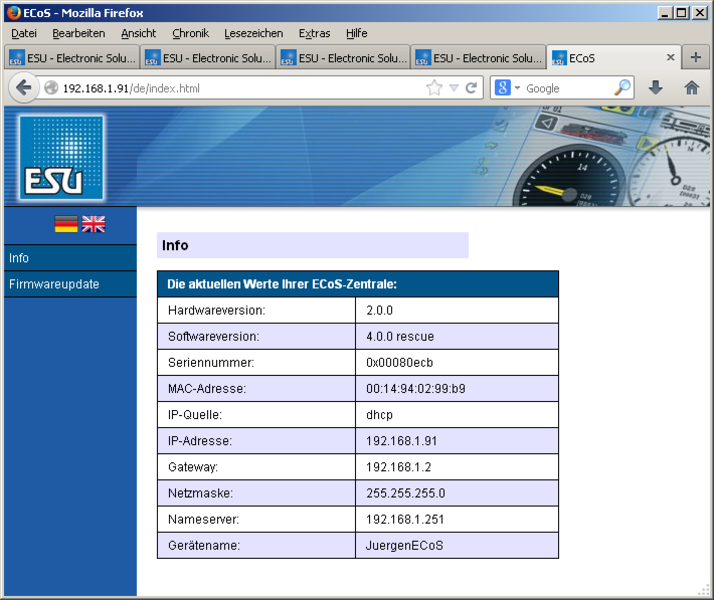This screenshot has width=714, height=600.
Task: Click the search magnifier icon
Action: coord(622,87)
